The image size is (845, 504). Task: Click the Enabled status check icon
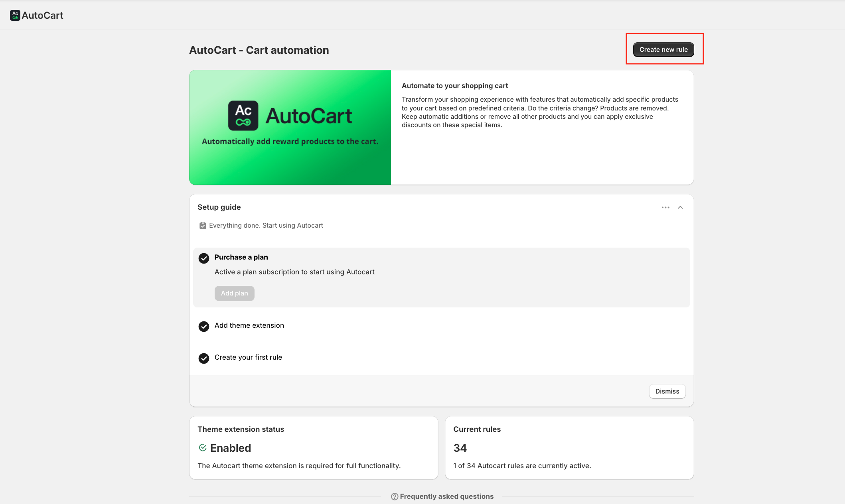tap(203, 448)
